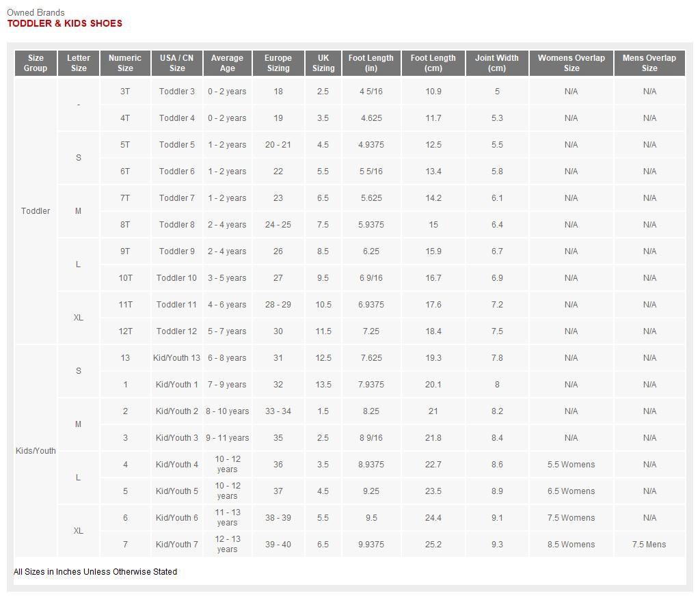Click the Foot Length (cm) header
700x602 pixels.
433,63
